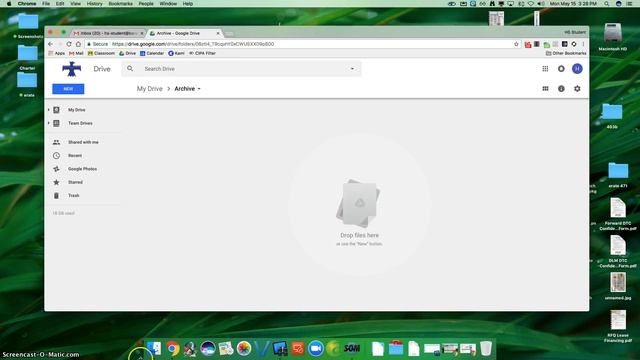Viewport: 640px width, 360px height.
Task: Open the Drive bookmark
Action: click(127, 53)
